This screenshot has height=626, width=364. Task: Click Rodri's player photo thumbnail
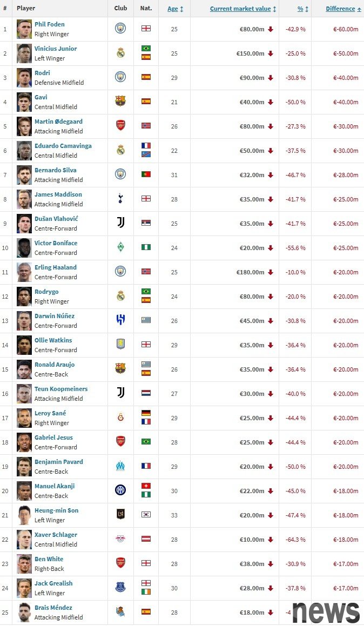(24, 77)
